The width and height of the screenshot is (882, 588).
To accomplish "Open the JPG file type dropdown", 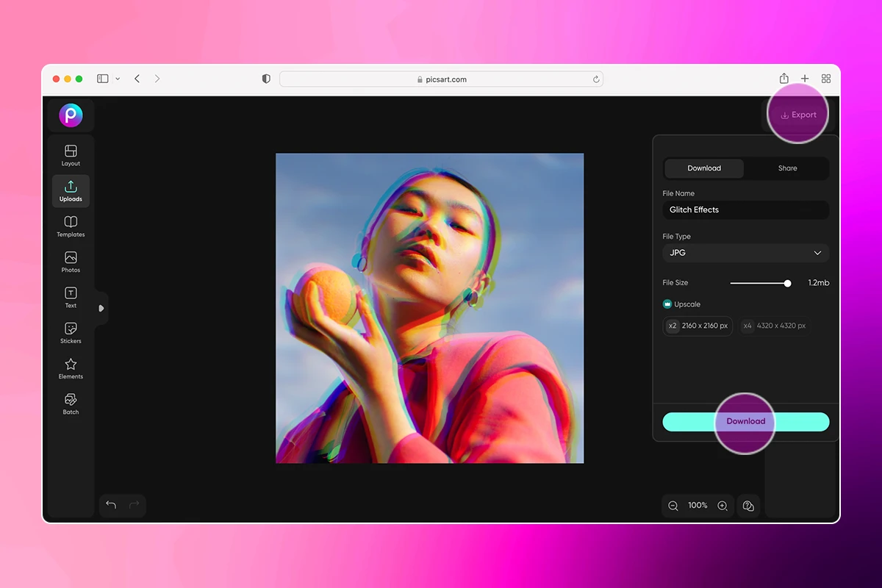I will click(745, 253).
